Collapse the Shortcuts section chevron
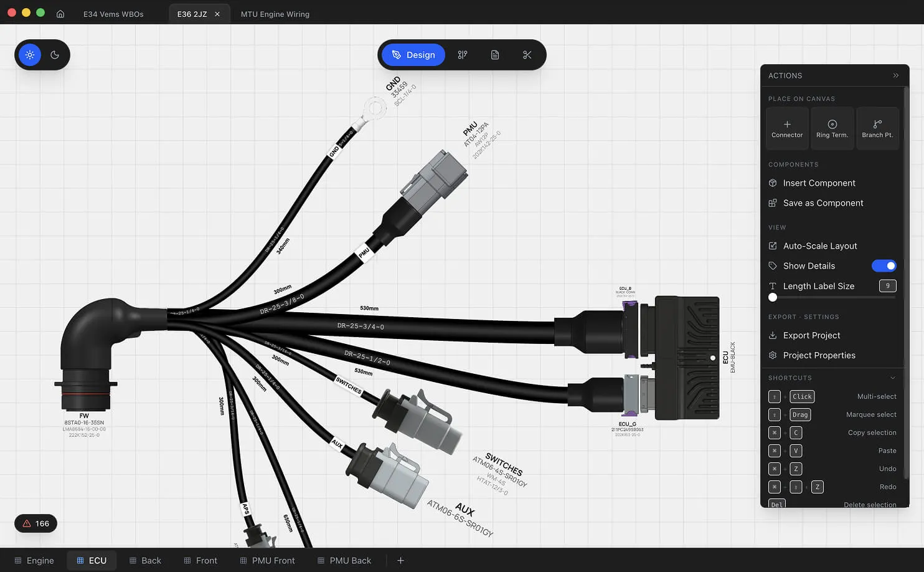Viewport: 924px width, 572px height. point(892,378)
